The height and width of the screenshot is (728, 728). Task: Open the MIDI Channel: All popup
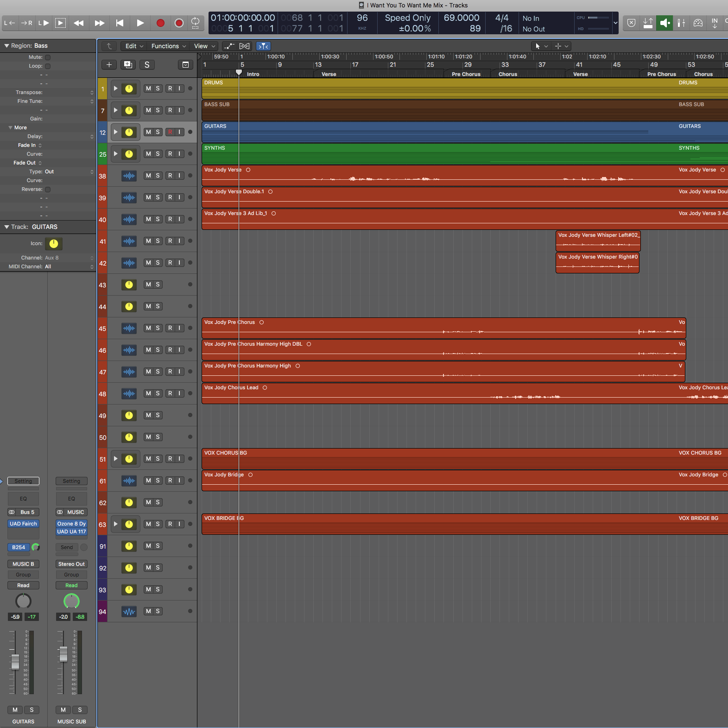[x=70, y=266]
